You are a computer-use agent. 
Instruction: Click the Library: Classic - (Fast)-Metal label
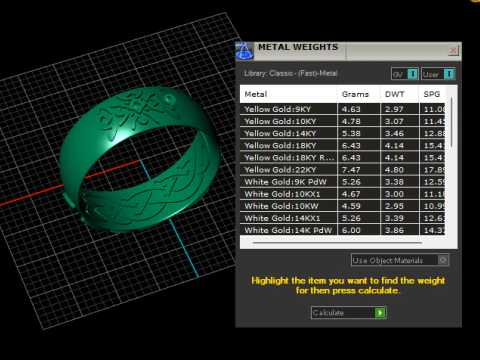(x=291, y=73)
